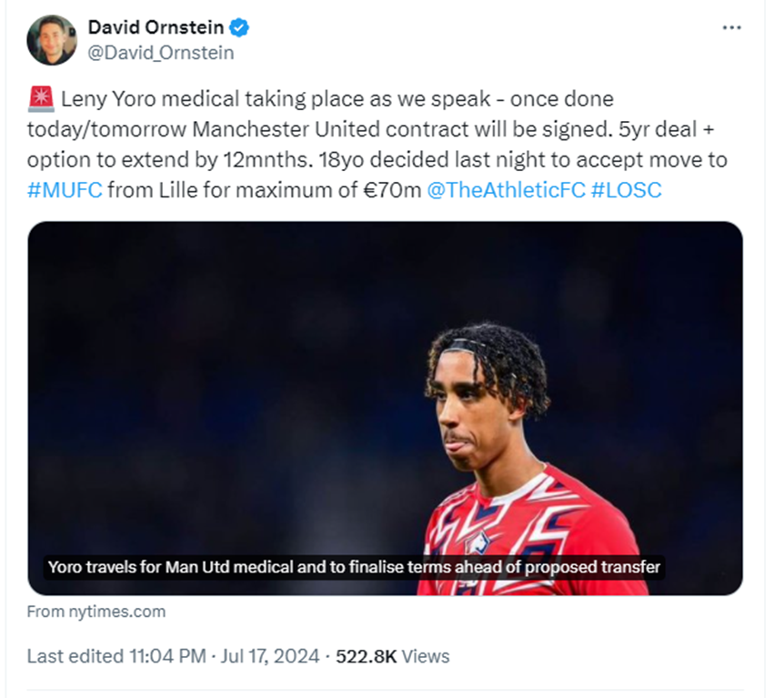Click the article headline caption overlay
The width and height of the screenshot is (784, 698).
[x=354, y=567]
